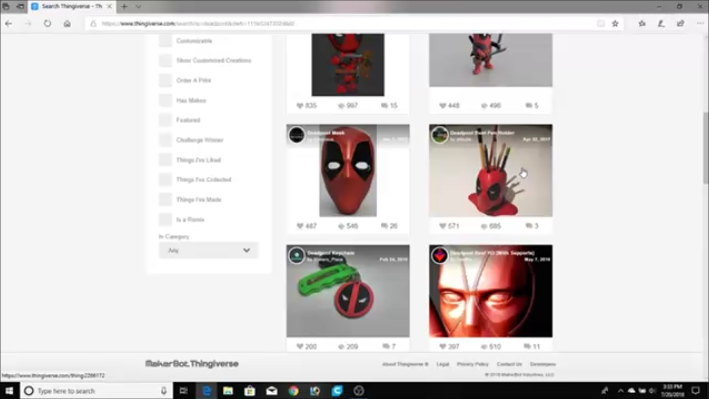The image size is (709, 399).
Task: Open Mail app from the taskbar
Action: click(272, 390)
